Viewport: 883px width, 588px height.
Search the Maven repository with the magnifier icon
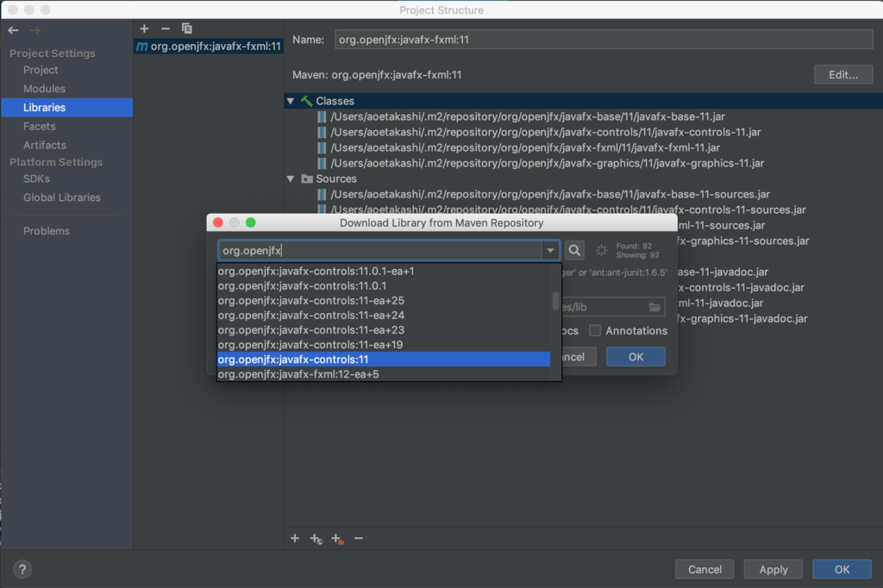point(574,250)
